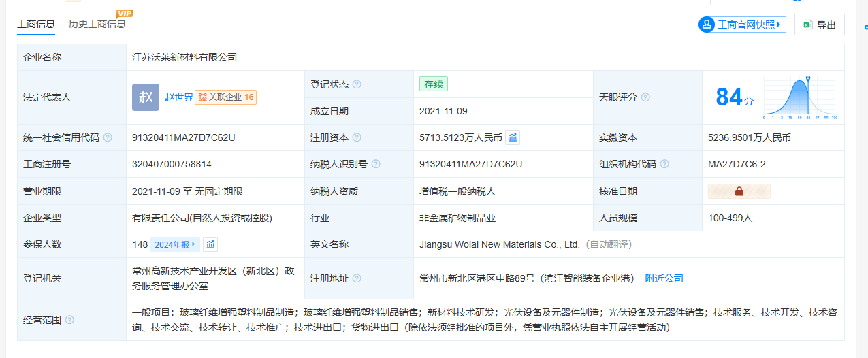This screenshot has width=868, height=358.
Task: Click registration number 320407000758814
Action: 172,164
